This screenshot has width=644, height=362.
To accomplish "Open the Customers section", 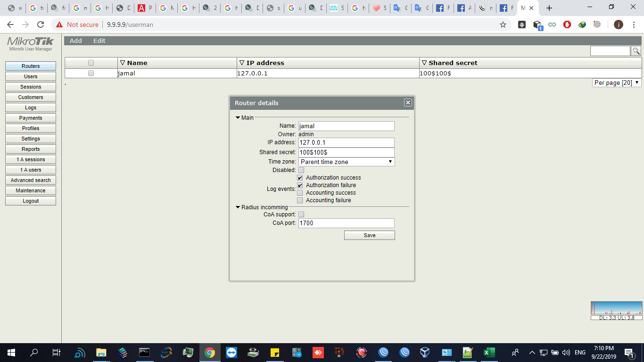I will (31, 97).
